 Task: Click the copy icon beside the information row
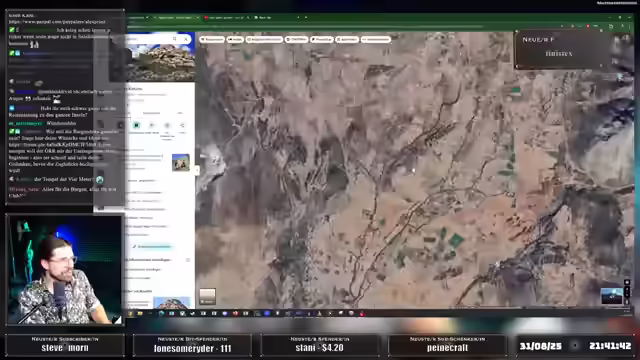point(188,260)
